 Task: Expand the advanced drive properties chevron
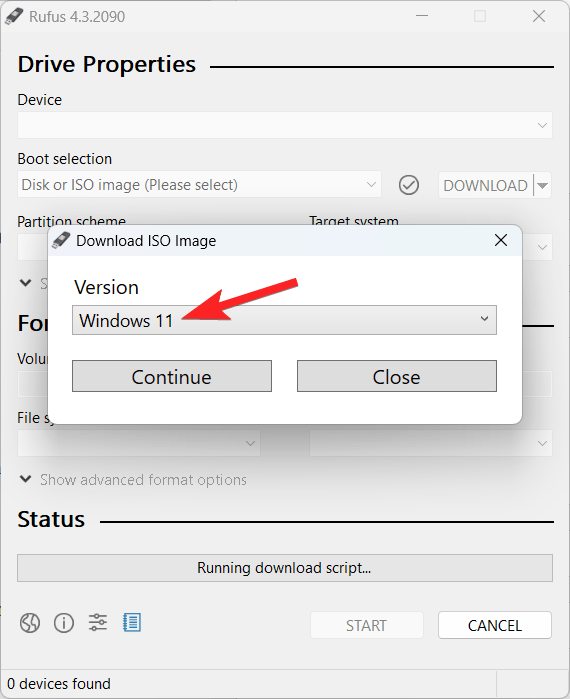tap(25, 283)
